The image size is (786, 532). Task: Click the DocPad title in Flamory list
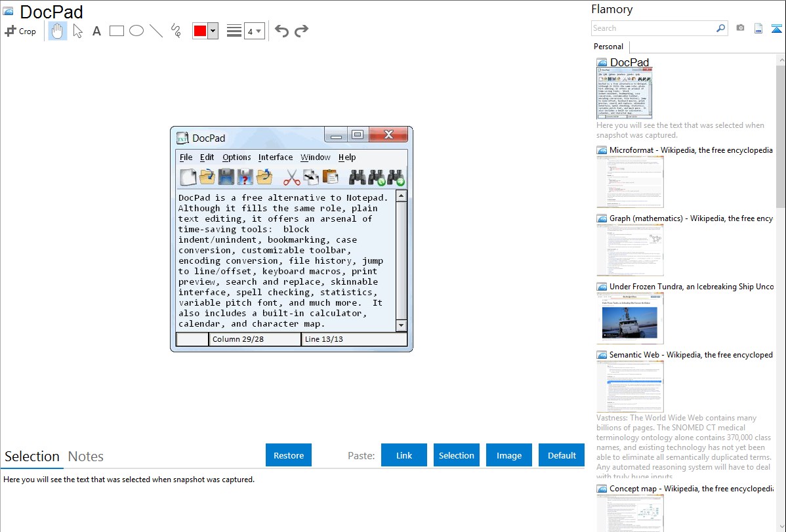pyautogui.click(x=629, y=62)
